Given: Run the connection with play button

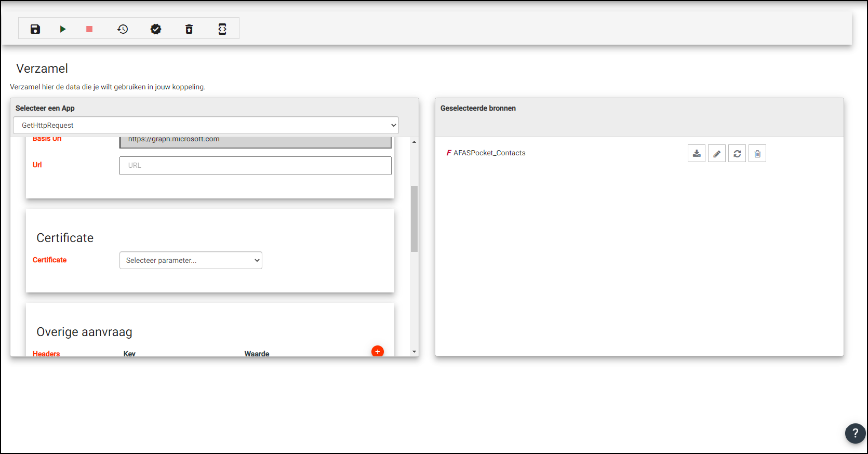Looking at the screenshot, I should 63,29.
